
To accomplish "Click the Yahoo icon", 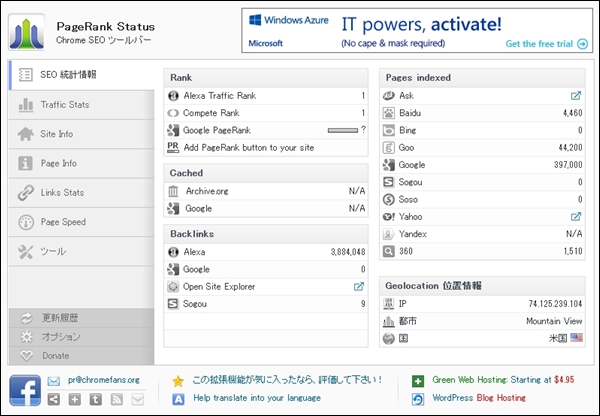I will coord(388,217).
